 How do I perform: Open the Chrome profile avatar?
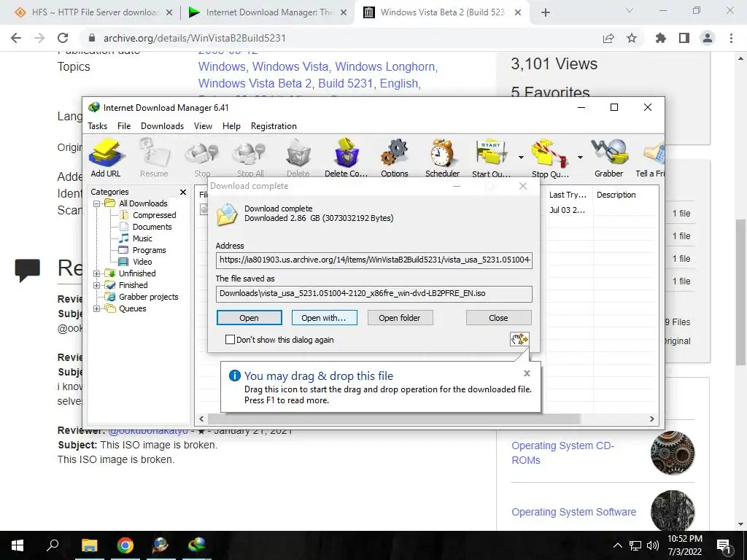click(708, 38)
